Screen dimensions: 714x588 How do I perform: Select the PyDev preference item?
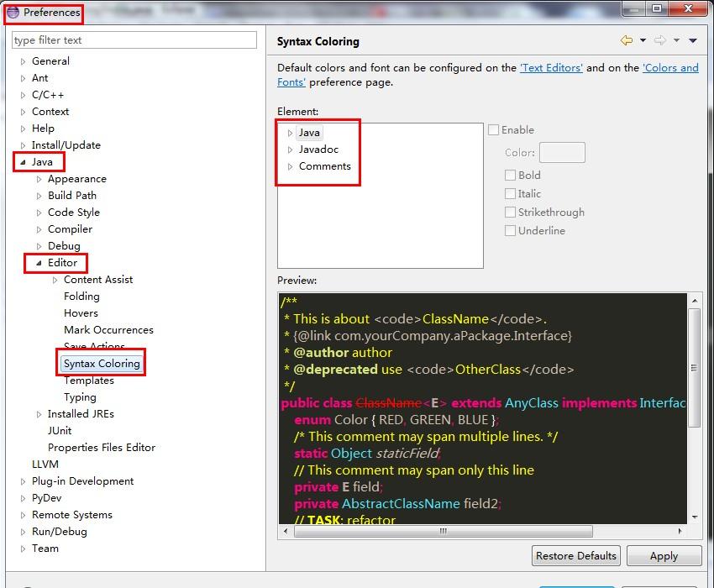click(x=46, y=498)
